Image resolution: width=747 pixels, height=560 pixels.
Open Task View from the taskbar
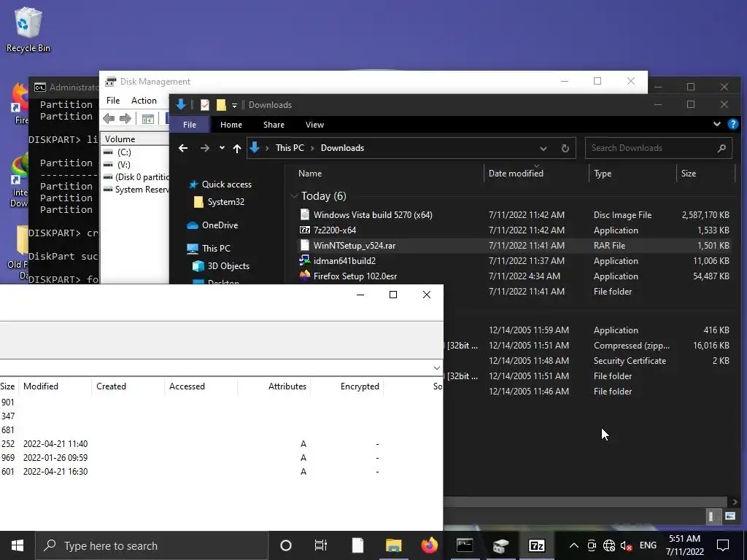click(x=321, y=545)
